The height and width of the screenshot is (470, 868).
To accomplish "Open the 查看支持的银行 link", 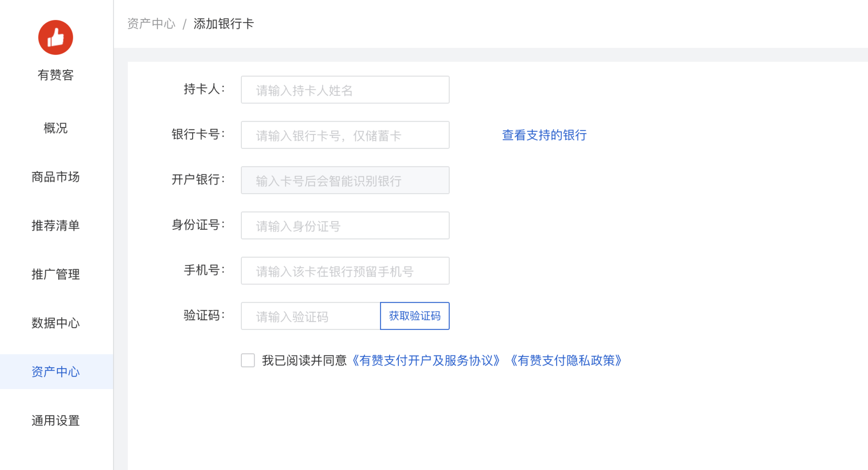I will (x=544, y=135).
